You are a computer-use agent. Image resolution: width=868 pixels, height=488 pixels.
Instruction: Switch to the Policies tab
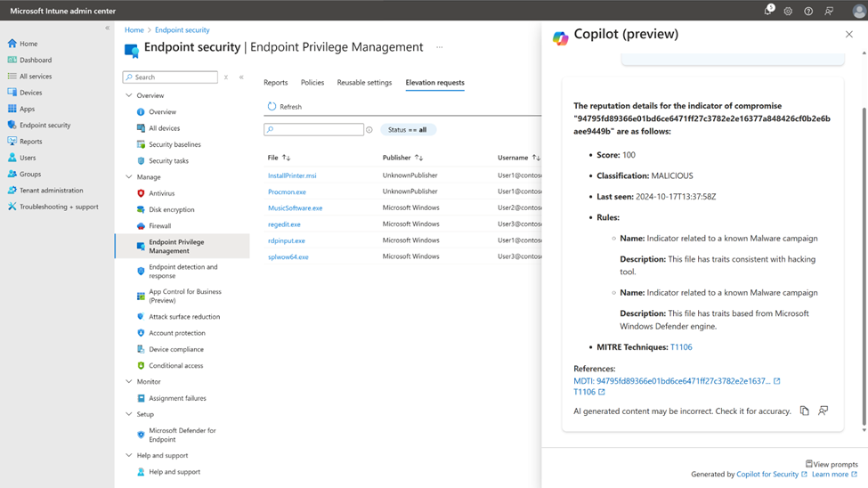[x=312, y=83]
